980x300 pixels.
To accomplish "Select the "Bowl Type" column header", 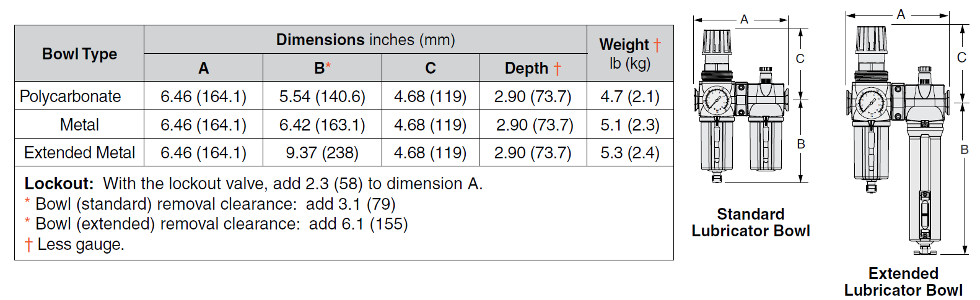I will click(79, 54).
